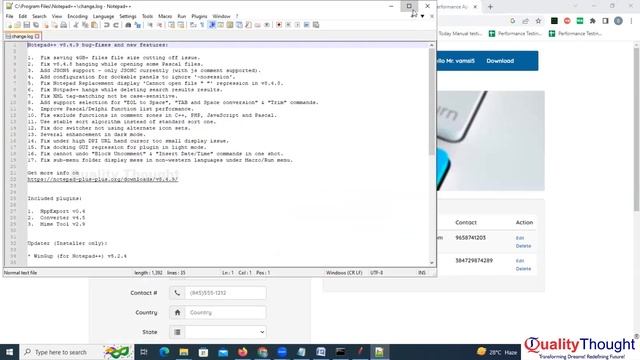Click the 28°C Haze weather widget
The width and height of the screenshot is (640, 360).
[x=497, y=352]
